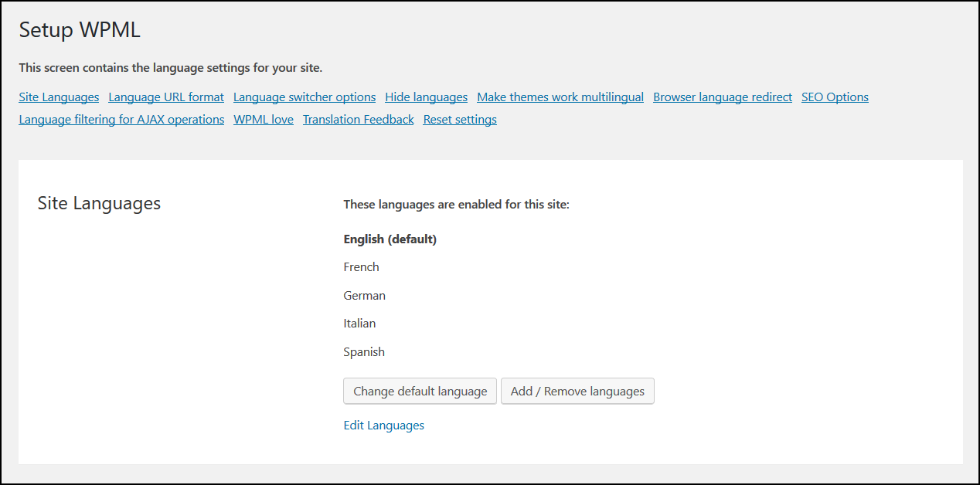Select German in the language list

coord(364,295)
